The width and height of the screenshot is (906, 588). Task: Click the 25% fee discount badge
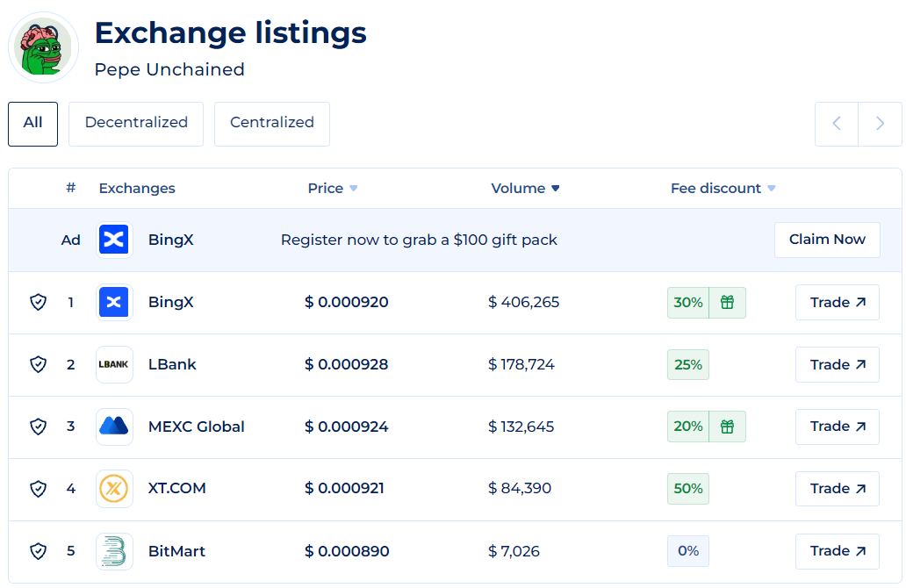pyautogui.click(x=688, y=364)
